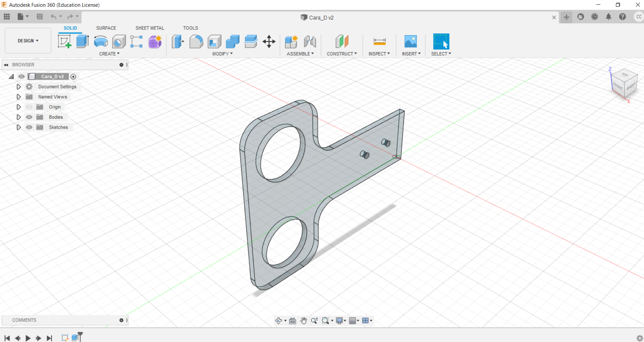
Task: Open the ASSEMBLE dropdown menu
Action: click(x=300, y=54)
